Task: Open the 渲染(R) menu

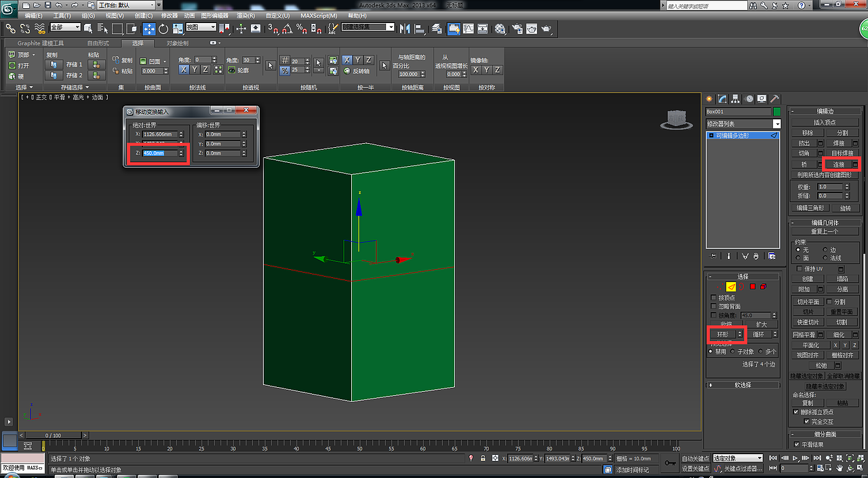Action: click(244, 16)
